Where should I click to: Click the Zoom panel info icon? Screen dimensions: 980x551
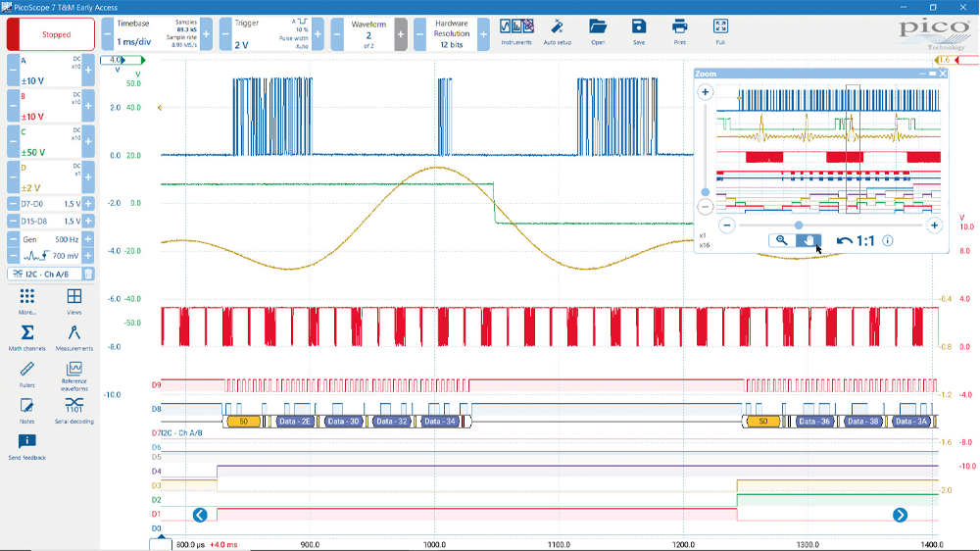(888, 241)
